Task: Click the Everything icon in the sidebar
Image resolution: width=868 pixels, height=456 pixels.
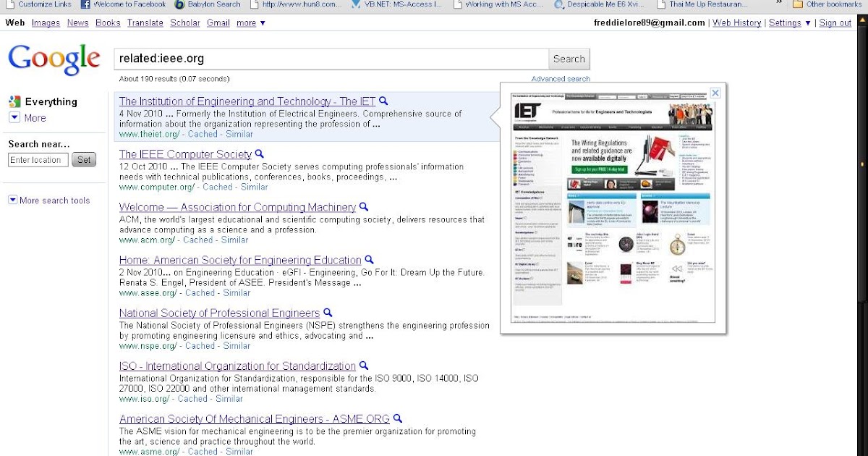Action: pos(14,101)
